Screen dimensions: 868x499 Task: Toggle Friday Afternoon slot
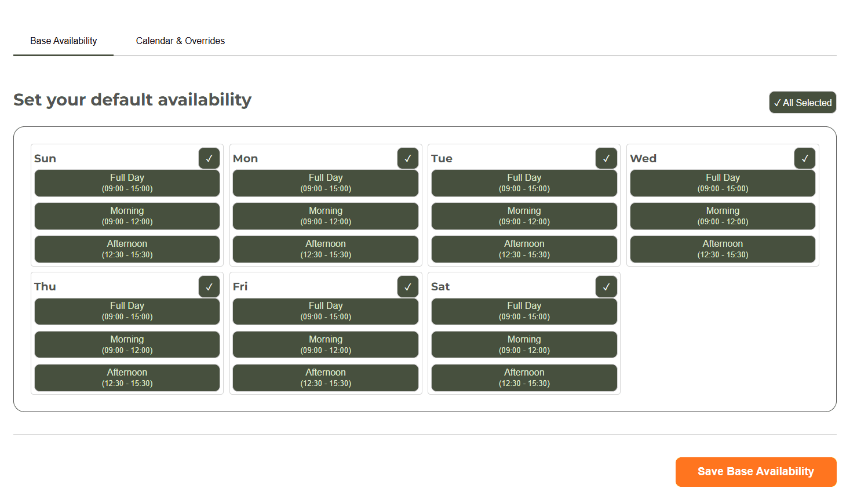[326, 378]
